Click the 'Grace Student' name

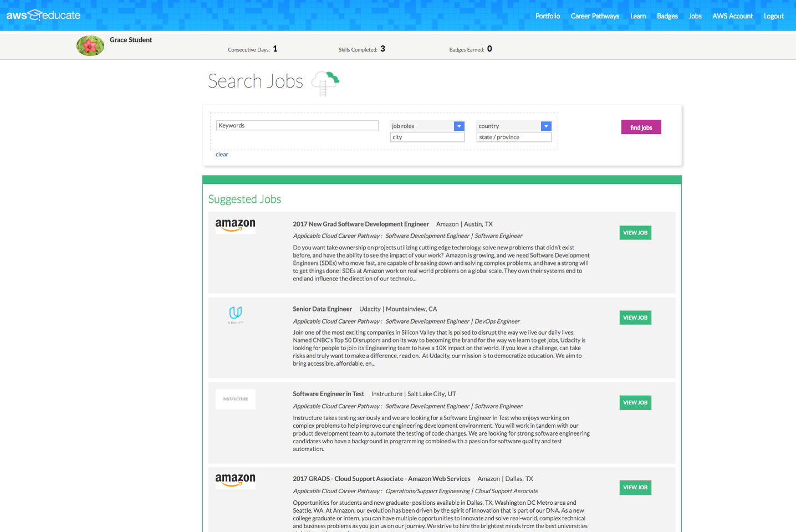point(131,40)
